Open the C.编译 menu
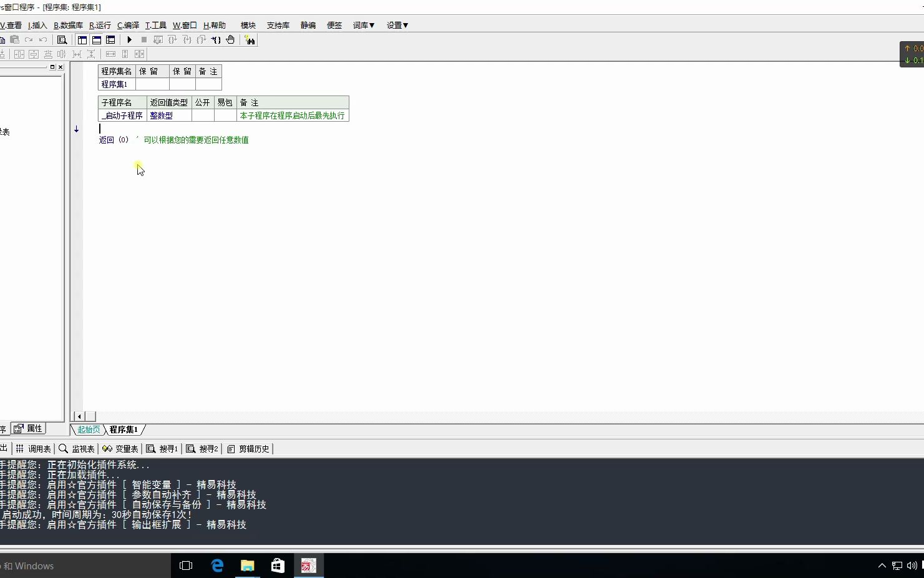Image resolution: width=924 pixels, height=578 pixels. 128,26
